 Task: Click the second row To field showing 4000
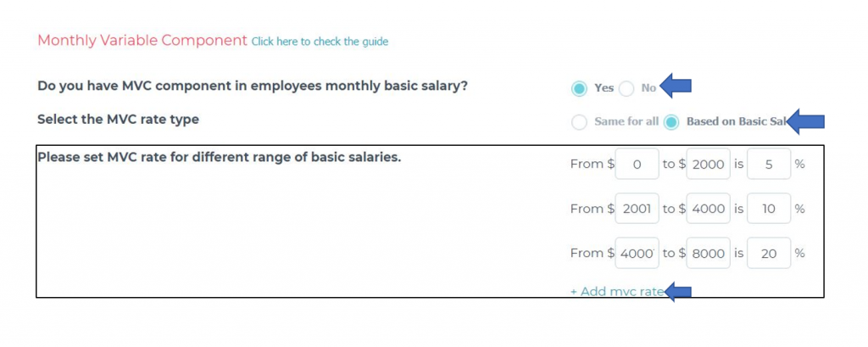(x=708, y=209)
